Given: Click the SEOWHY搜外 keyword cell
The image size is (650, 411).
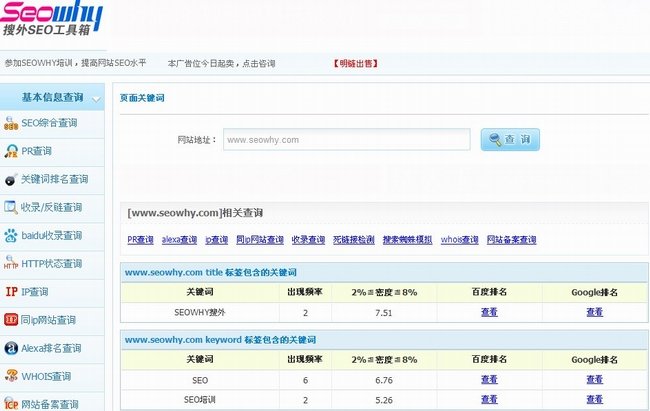Looking at the screenshot, I should [200, 312].
